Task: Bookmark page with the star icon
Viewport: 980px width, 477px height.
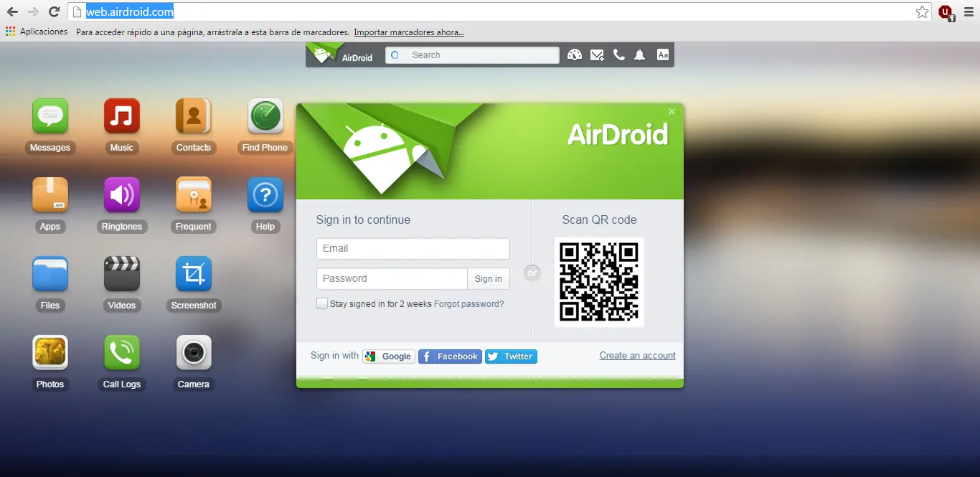Action: click(923, 11)
